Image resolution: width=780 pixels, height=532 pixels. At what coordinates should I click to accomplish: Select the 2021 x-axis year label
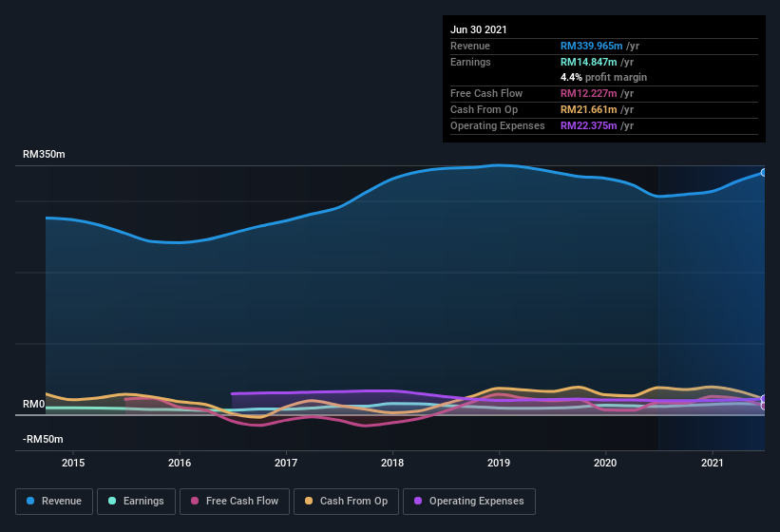coord(713,463)
